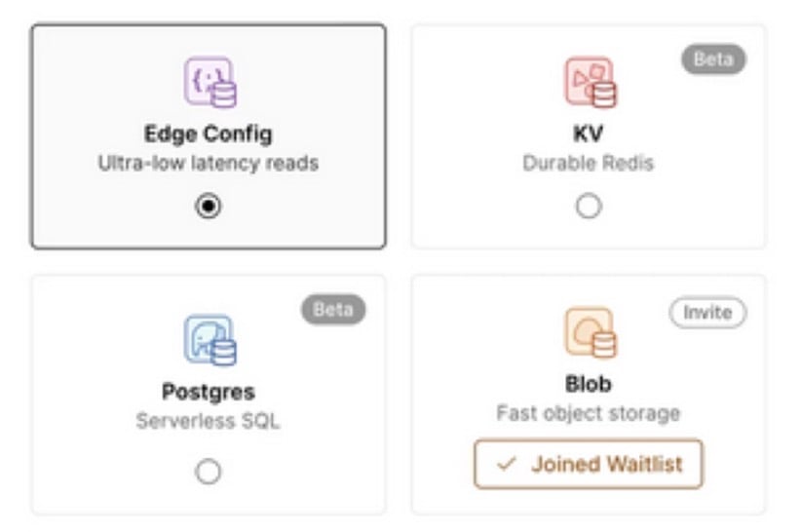Click the Invite badge on Blob

point(707,312)
